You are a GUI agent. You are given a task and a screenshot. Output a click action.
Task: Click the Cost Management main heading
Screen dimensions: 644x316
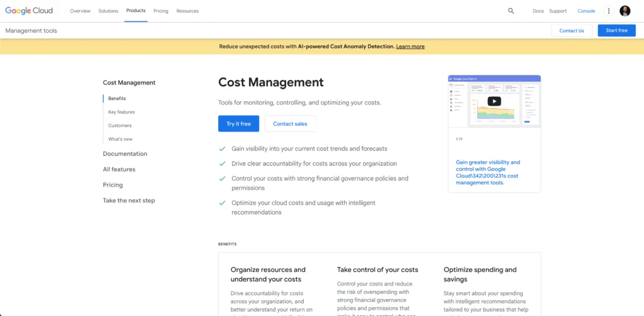[x=270, y=82]
